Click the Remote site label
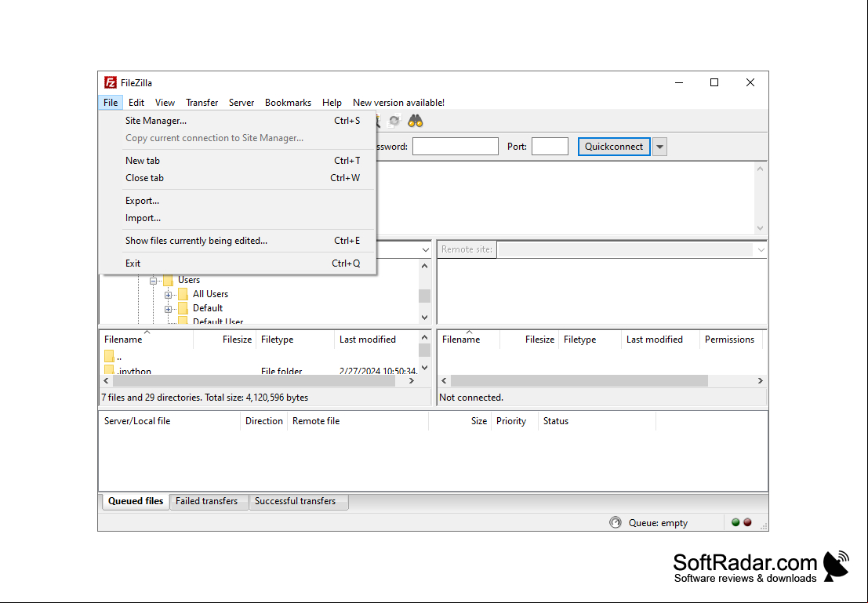The width and height of the screenshot is (868, 603). click(467, 249)
